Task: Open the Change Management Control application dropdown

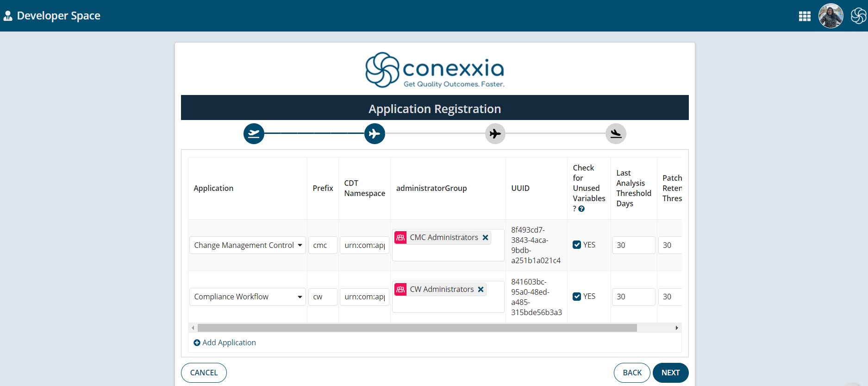Action: point(248,245)
